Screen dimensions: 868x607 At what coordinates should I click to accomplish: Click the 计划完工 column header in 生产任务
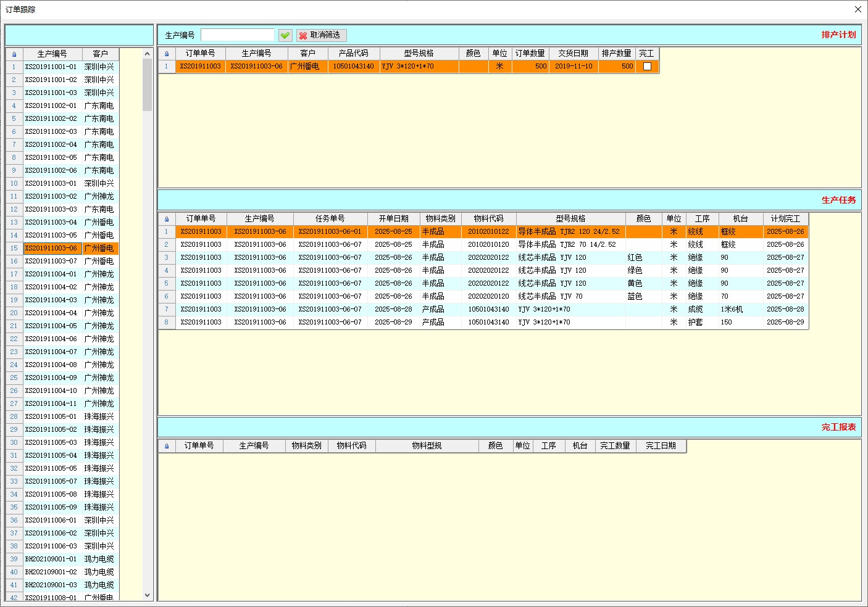point(785,219)
